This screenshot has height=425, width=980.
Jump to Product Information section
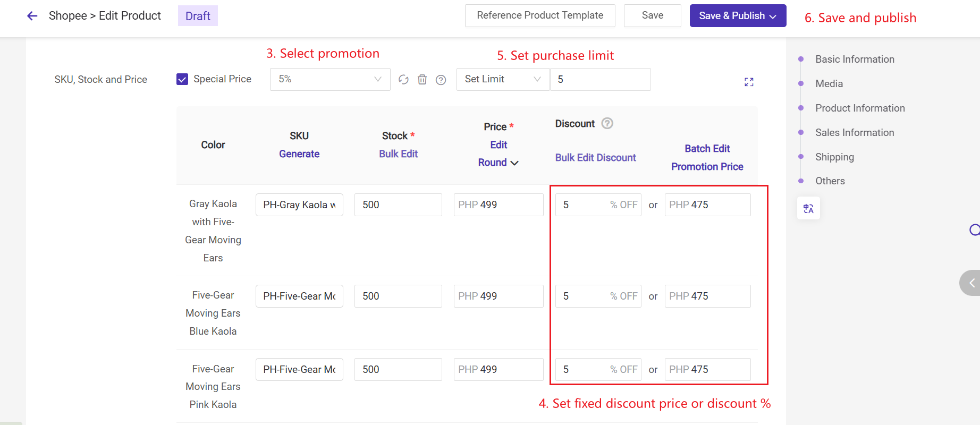tap(860, 108)
